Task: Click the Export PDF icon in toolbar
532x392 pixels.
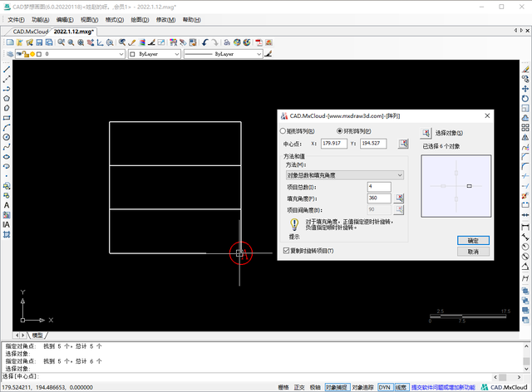Action: pyautogui.click(x=259, y=42)
